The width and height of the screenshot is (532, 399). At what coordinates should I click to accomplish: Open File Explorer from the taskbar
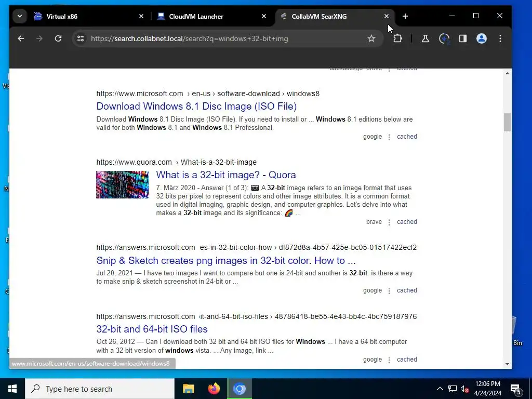tap(188, 389)
